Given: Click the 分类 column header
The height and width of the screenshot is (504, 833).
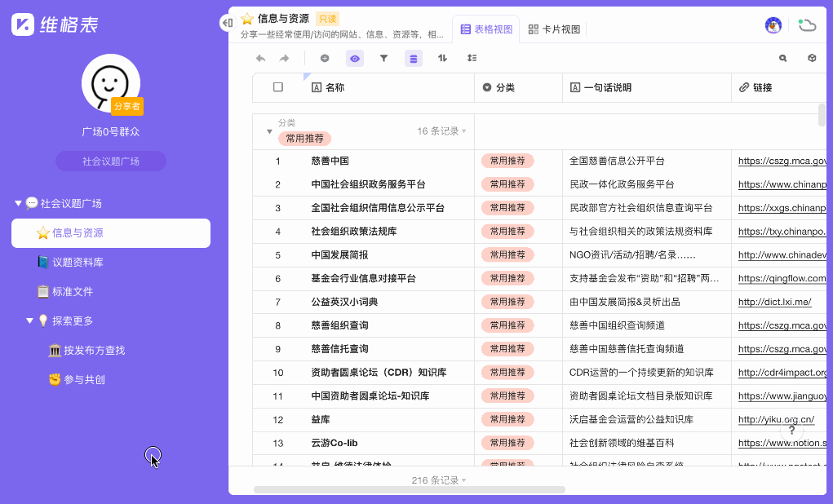Looking at the screenshot, I should pos(519,87).
